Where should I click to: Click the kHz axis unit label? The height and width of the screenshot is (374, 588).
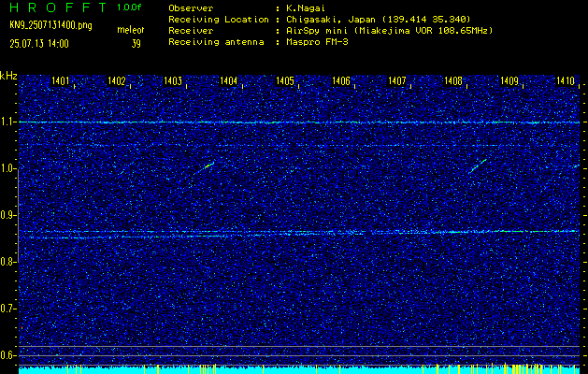point(8,76)
